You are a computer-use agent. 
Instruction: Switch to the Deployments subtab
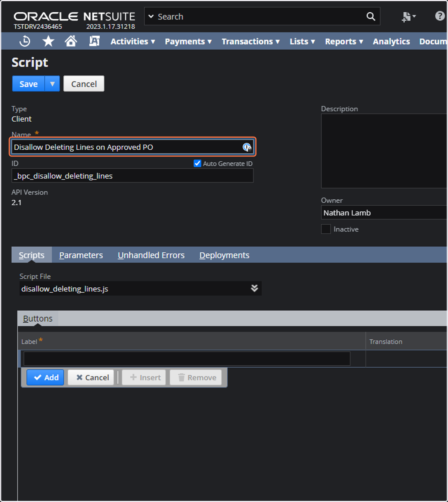[224, 255]
